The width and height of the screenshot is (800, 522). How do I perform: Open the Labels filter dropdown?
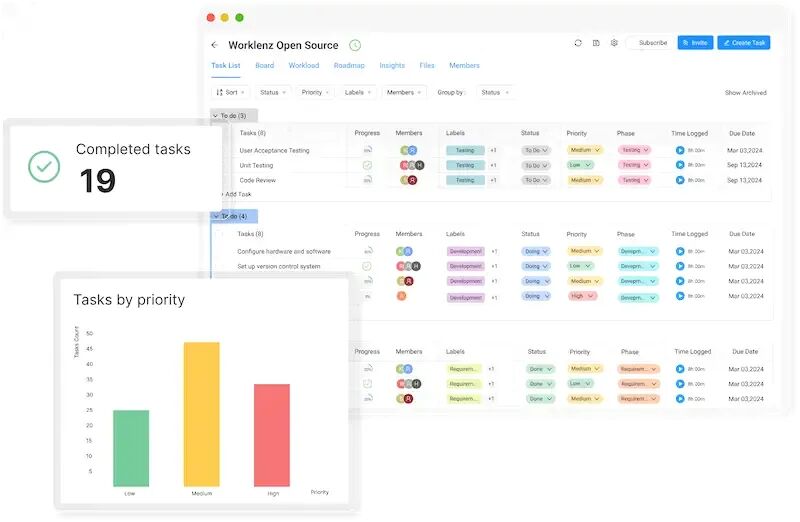358,92
